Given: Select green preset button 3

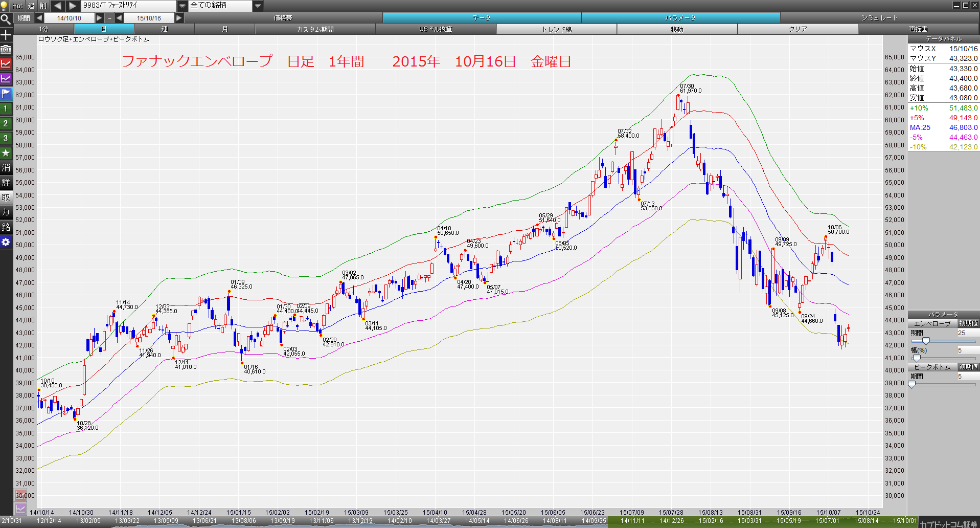Looking at the screenshot, I should tap(6, 138).
